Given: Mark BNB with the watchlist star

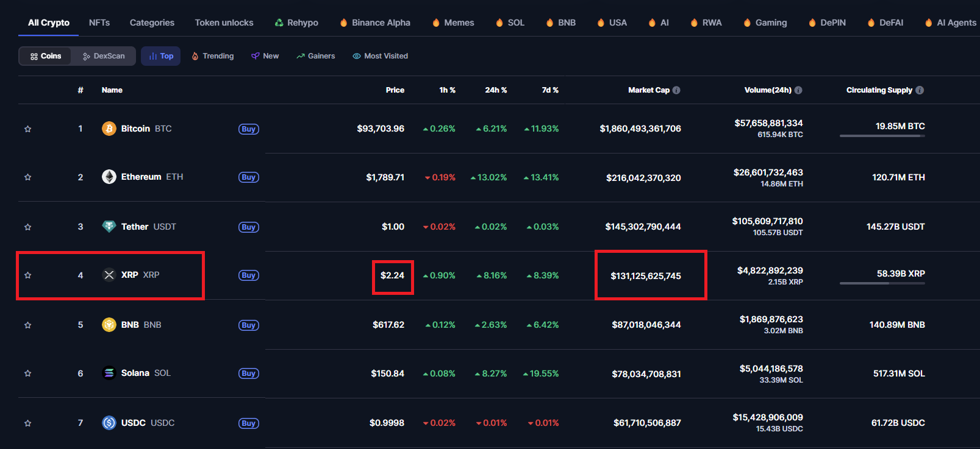Looking at the screenshot, I should pos(27,325).
